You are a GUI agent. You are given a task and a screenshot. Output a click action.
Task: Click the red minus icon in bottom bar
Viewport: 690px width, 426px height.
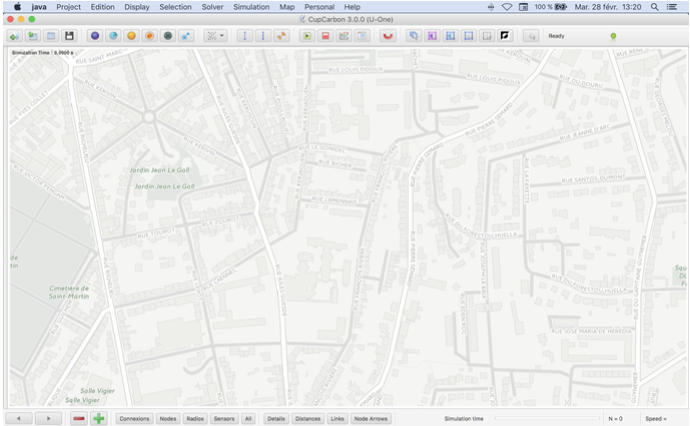(x=77, y=418)
